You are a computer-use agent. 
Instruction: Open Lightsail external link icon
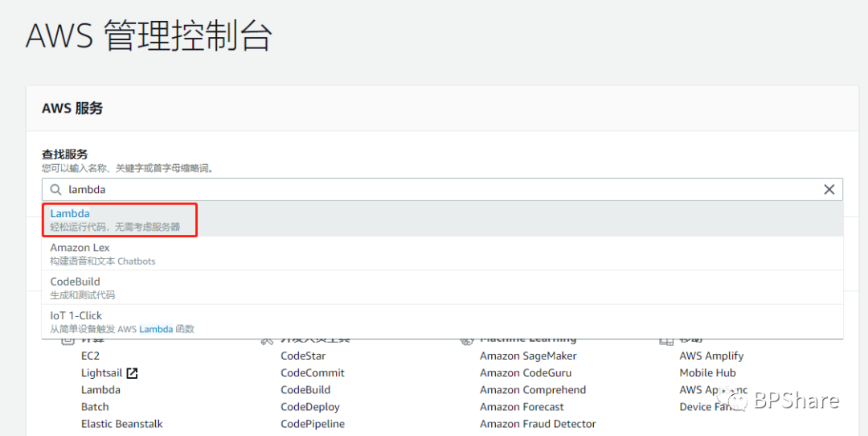(x=133, y=373)
